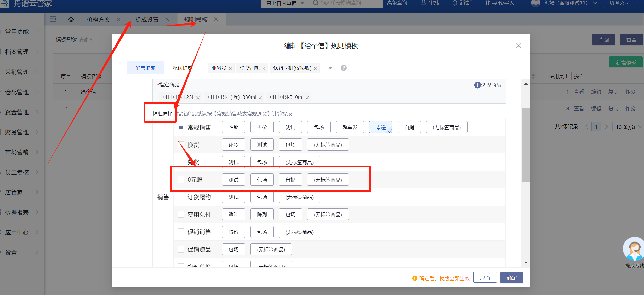Switch to the 配送提成 tab
The width and height of the screenshot is (644, 295).
click(x=183, y=68)
